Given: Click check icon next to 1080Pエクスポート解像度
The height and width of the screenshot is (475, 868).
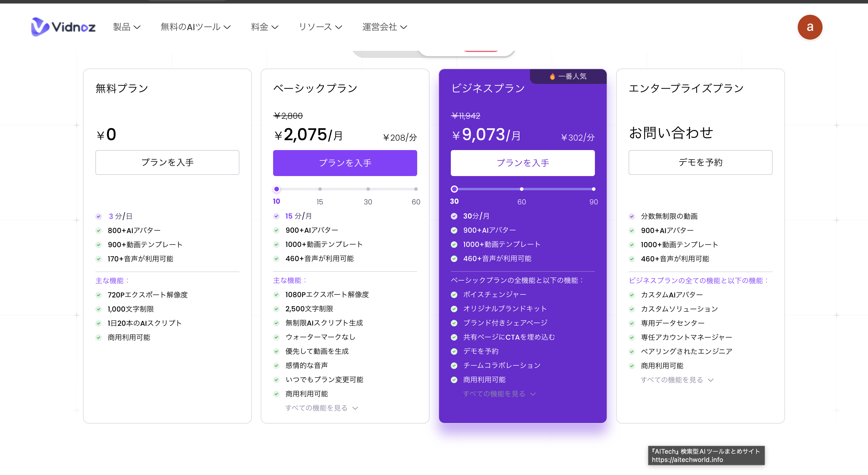Looking at the screenshot, I should click(x=276, y=295).
